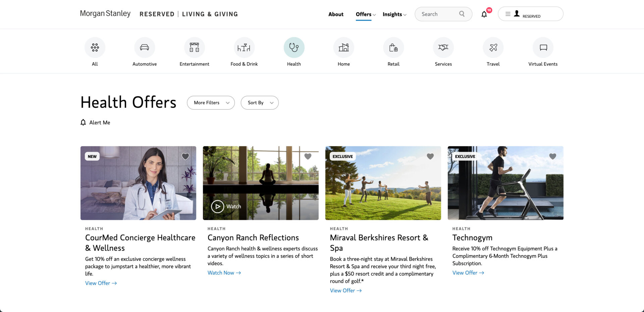Select the Travel category label text
Screen dimensions: 644x312
(x=493, y=64)
